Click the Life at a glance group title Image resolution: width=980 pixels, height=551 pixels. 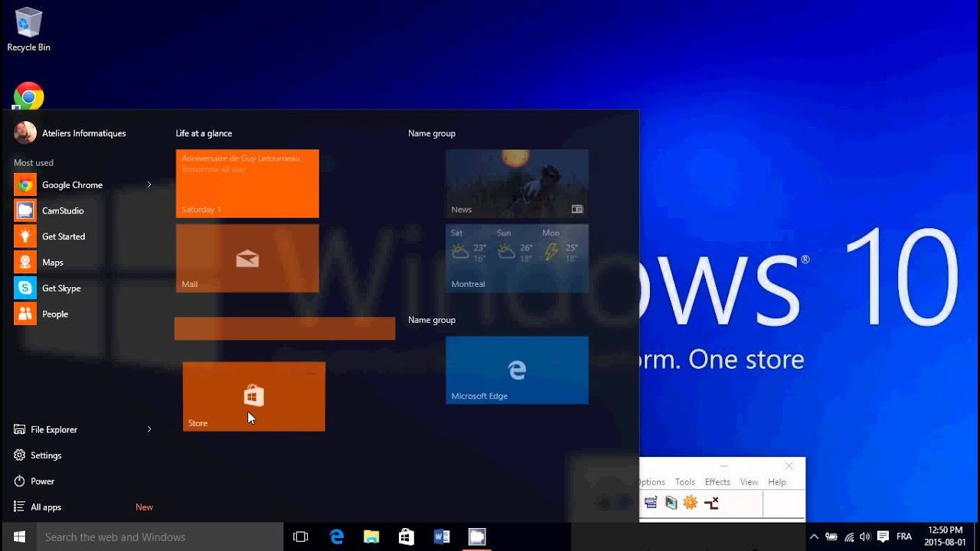204,133
